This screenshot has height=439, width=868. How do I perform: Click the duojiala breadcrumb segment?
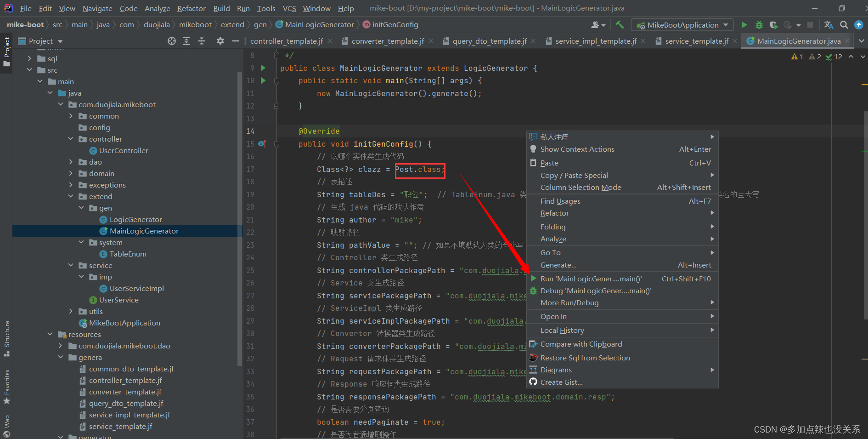[x=157, y=24]
